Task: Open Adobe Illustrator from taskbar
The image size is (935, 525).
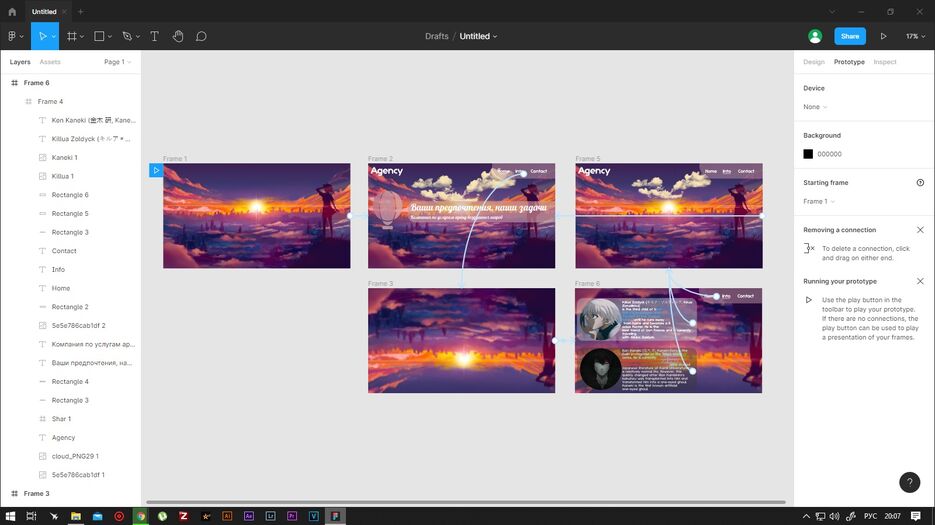Action: (227, 516)
